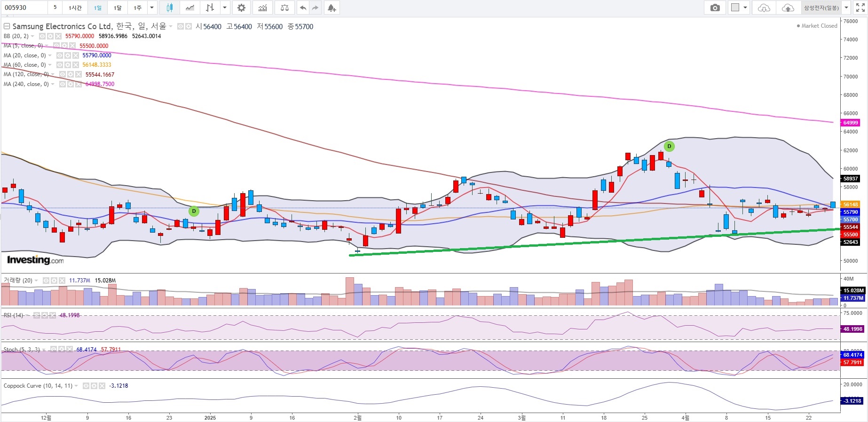Switch to the 1달 monthly interval
This screenshot has width=868, height=422.
(x=118, y=8)
